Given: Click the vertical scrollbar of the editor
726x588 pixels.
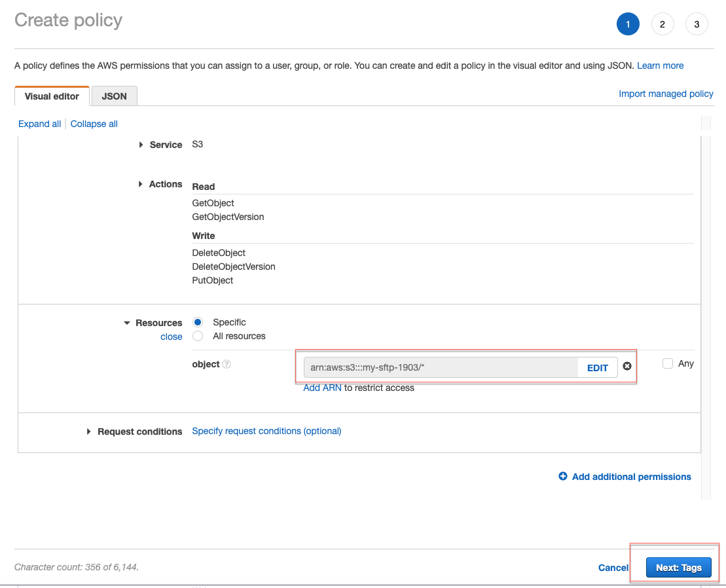Looking at the screenshot, I should pos(706,308).
